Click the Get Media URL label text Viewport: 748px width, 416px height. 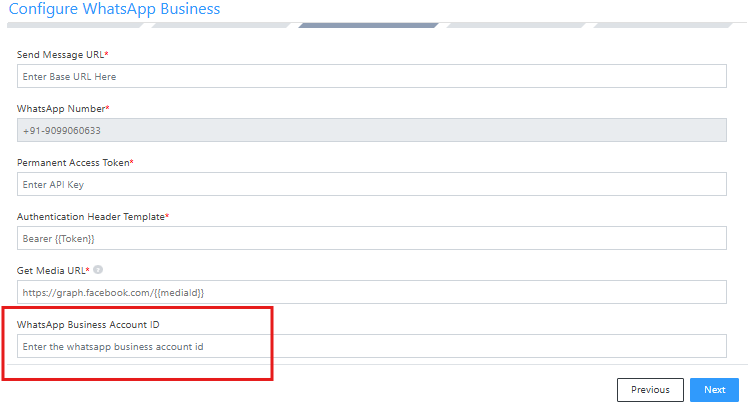point(52,270)
